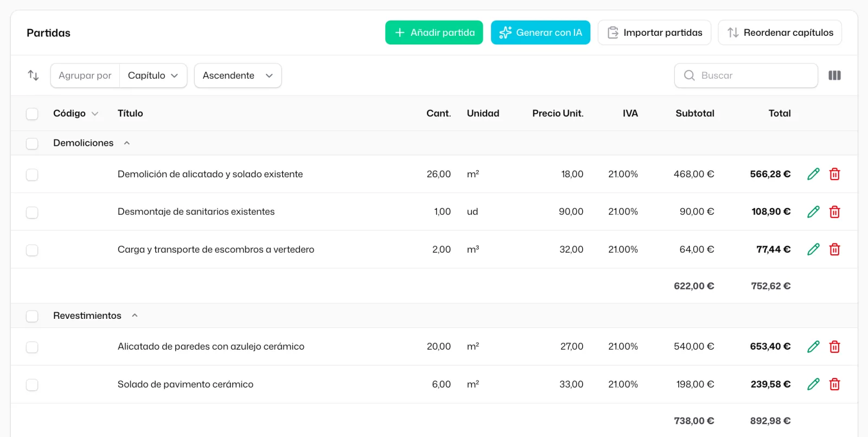This screenshot has width=868, height=437.
Task: Check Demolición de alicatado row checkbox
Action: (x=32, y=175)
